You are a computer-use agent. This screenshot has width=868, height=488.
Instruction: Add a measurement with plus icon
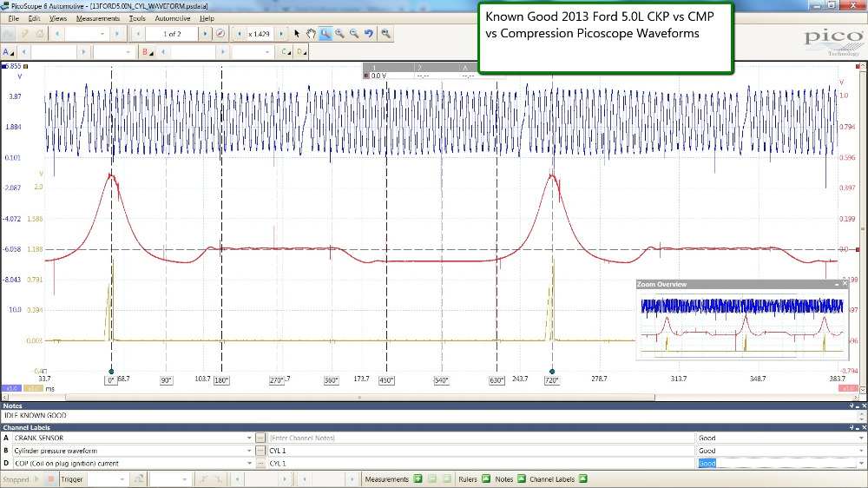tap(418, 479)
